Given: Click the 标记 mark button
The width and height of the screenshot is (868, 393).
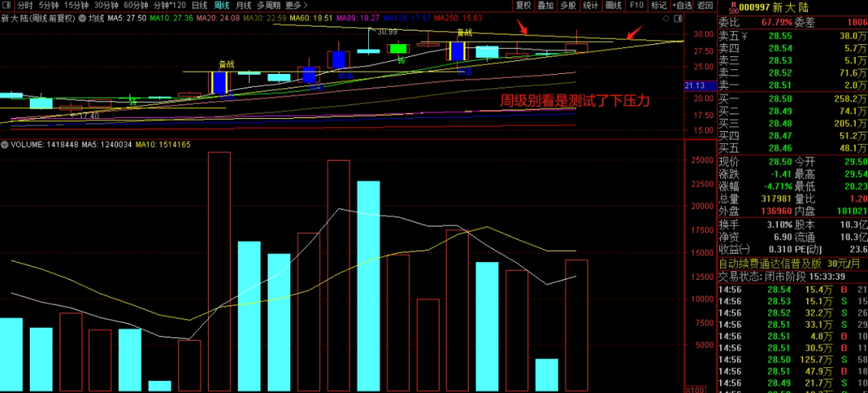Looking at the screenshot, I should coord(659,6).
